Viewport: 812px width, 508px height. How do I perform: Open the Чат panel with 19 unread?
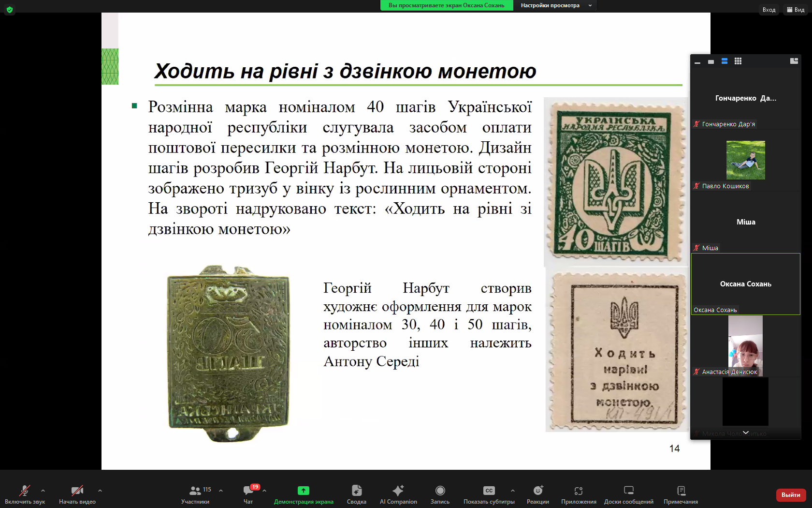point(248,493)
